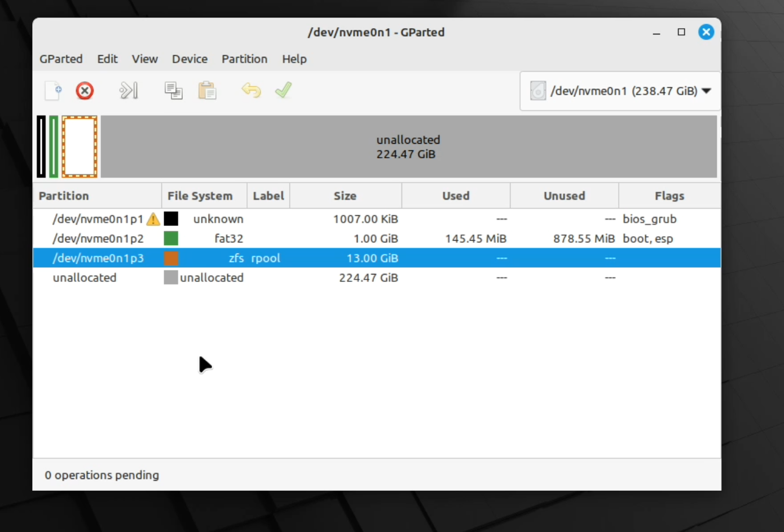
Task: Click the Delete partition red X icon
Action: pyautogui.click(x=85, y=91)
